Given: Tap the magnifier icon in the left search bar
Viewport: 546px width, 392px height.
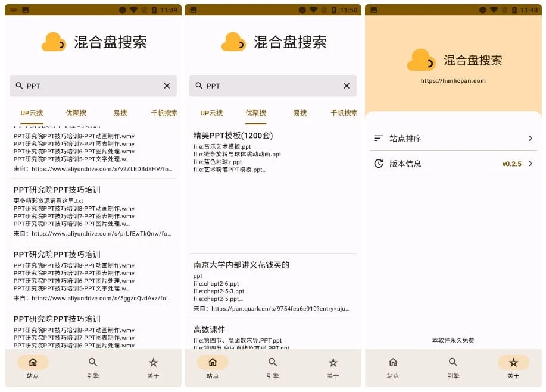Looking at the screenshot, I should pyautogui.click(x=19, y=86).
